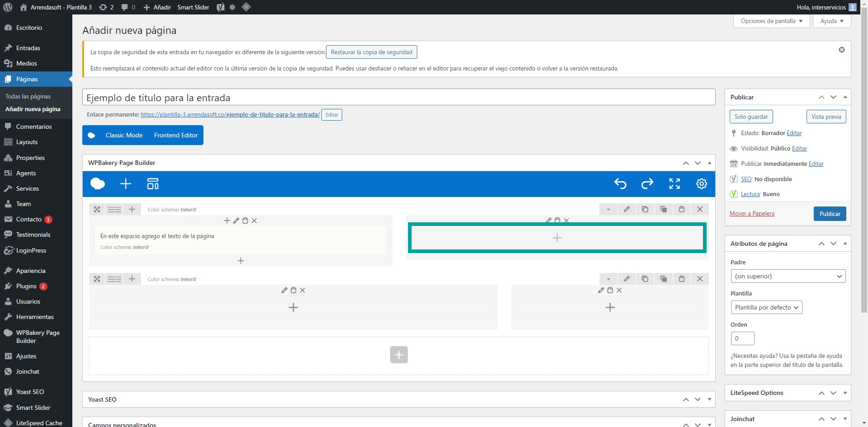Open the templates icon in WPBakery toolbar
Screen dimensions: 868x427
click(153, 184)
